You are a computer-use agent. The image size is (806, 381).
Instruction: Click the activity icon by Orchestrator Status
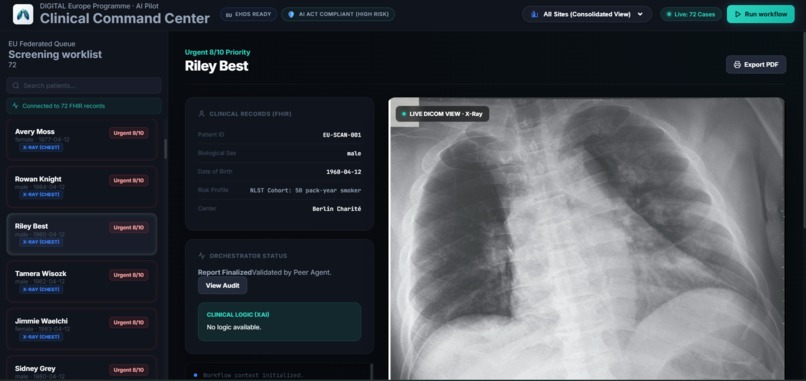point(202,256)
